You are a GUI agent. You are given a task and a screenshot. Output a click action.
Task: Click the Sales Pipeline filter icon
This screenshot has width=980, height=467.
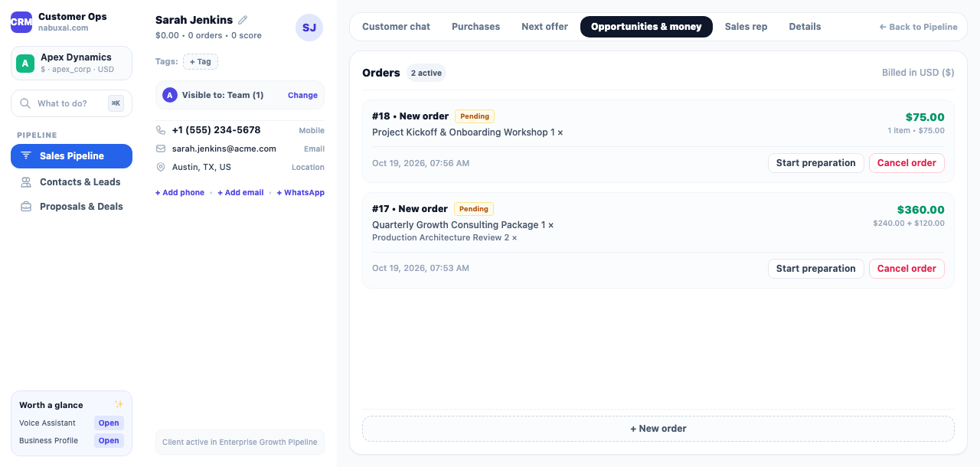click(25, 156)
